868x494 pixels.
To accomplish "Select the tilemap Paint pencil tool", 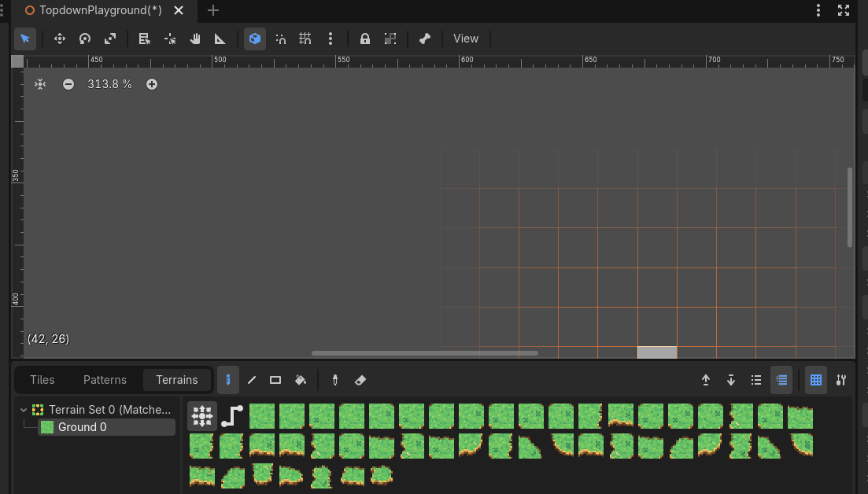I will coord(228,380).
